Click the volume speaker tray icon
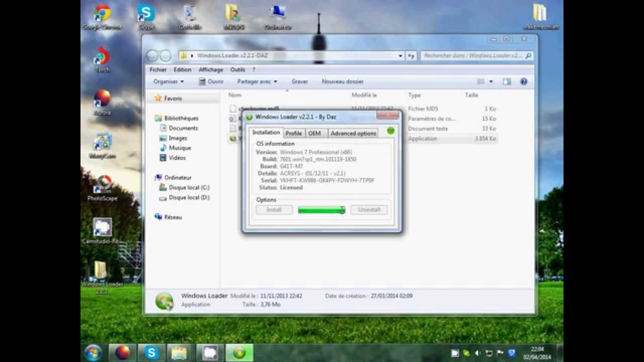The image size is (644, 362). point(477,353)
